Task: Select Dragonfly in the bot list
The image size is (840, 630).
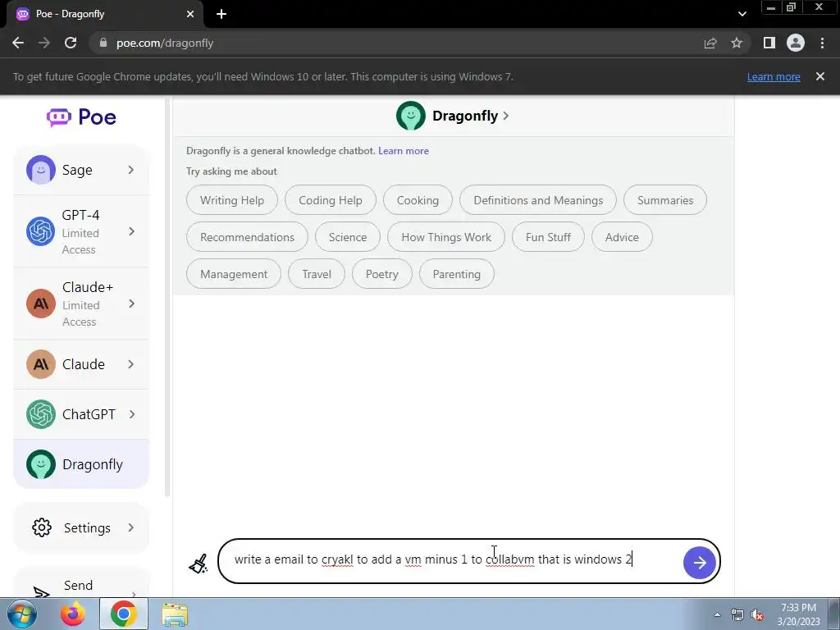Action: click(81, 464)
